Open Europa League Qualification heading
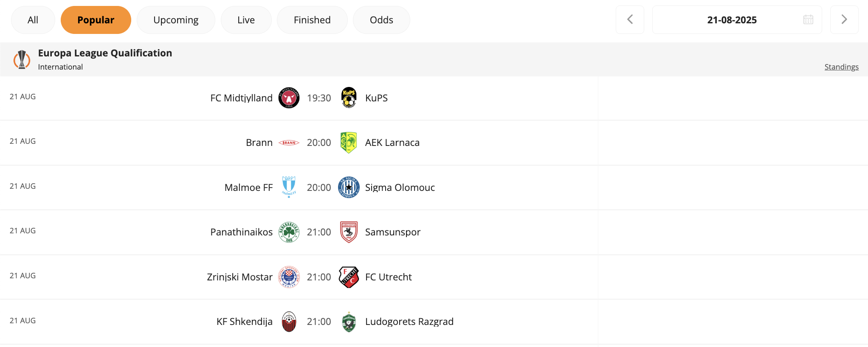 [105, 53]
